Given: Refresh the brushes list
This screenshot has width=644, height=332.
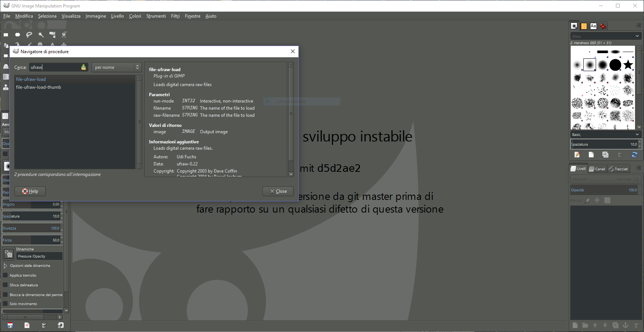Looking at the screenshot, I should pyautogui.click(x=635, y=155).
